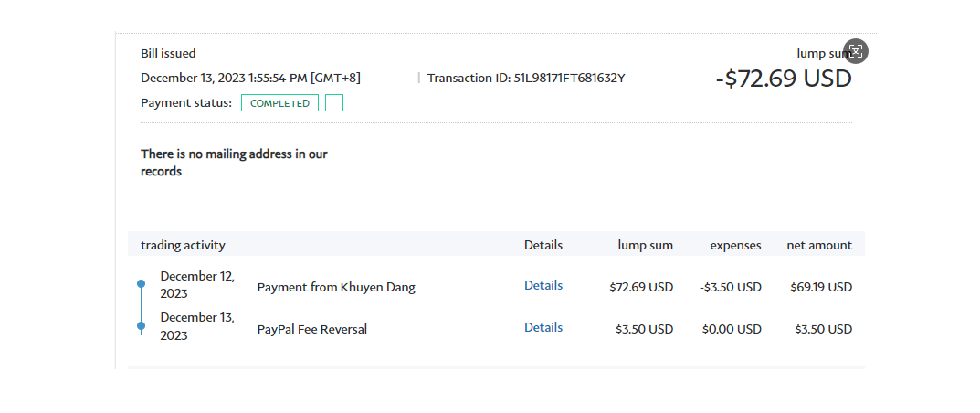This screenshot has height=413, width=980.
Task: Click the December 13 timeline dot
Action: (141, 325)
